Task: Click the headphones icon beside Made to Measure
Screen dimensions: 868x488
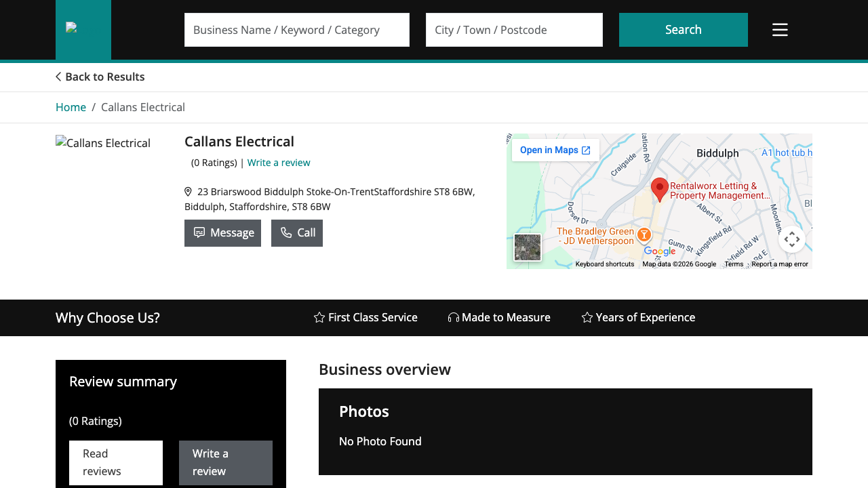Action: [x=452, y=317]
